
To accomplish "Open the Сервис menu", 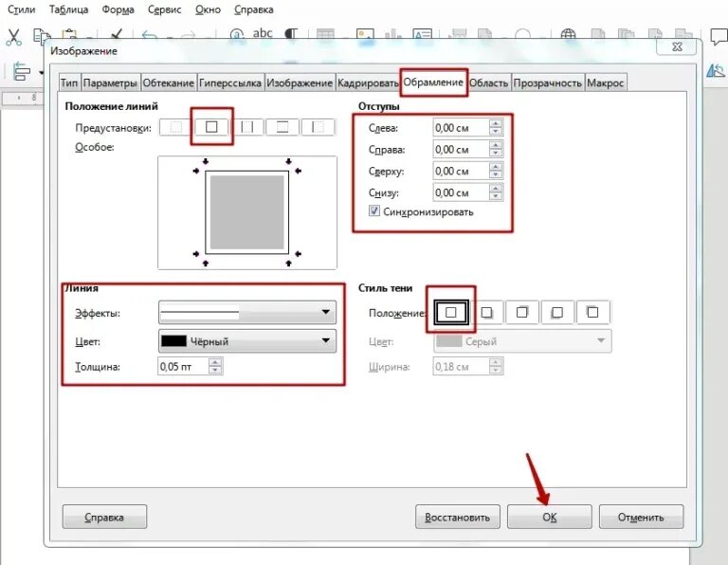I will 164,9.
